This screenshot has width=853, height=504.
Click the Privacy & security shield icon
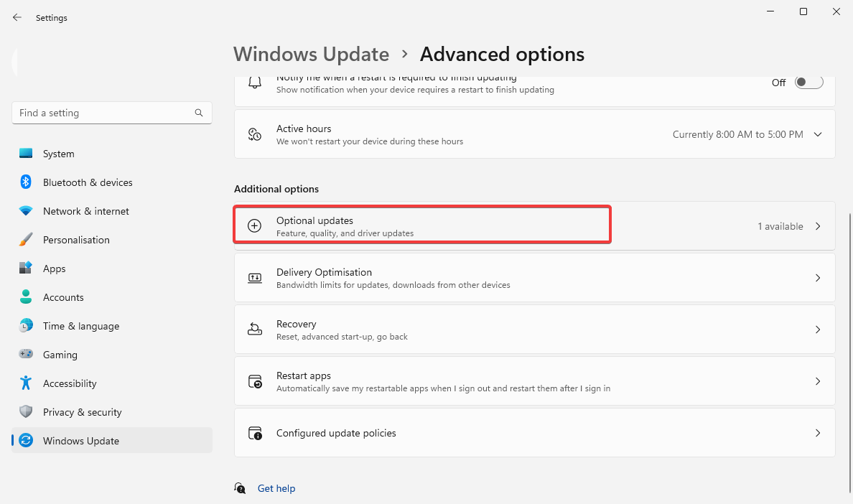tap(26, 411)
